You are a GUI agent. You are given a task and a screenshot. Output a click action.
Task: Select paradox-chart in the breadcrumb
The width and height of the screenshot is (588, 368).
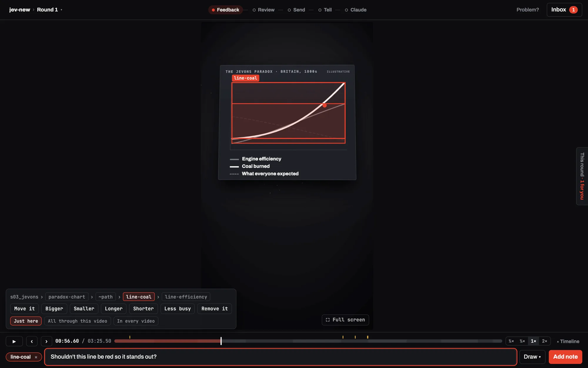[x=67, y=297]
